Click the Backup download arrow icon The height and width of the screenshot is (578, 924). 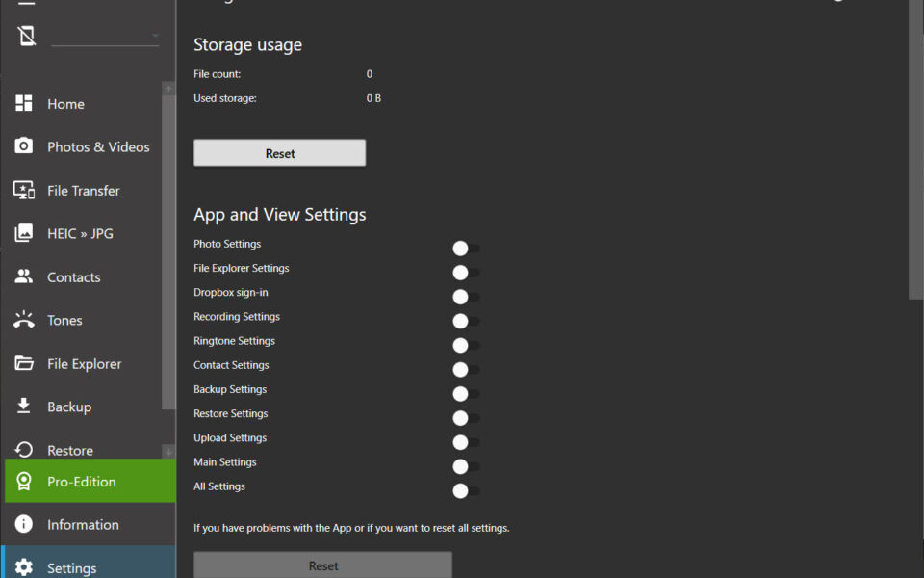click(23, 407)
